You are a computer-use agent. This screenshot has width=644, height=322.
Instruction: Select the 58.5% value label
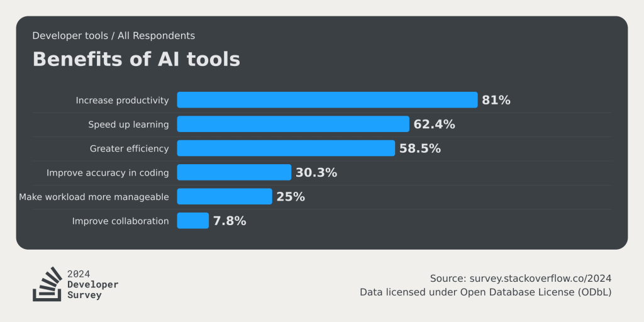pyautogui.click(x=419, y=148)
